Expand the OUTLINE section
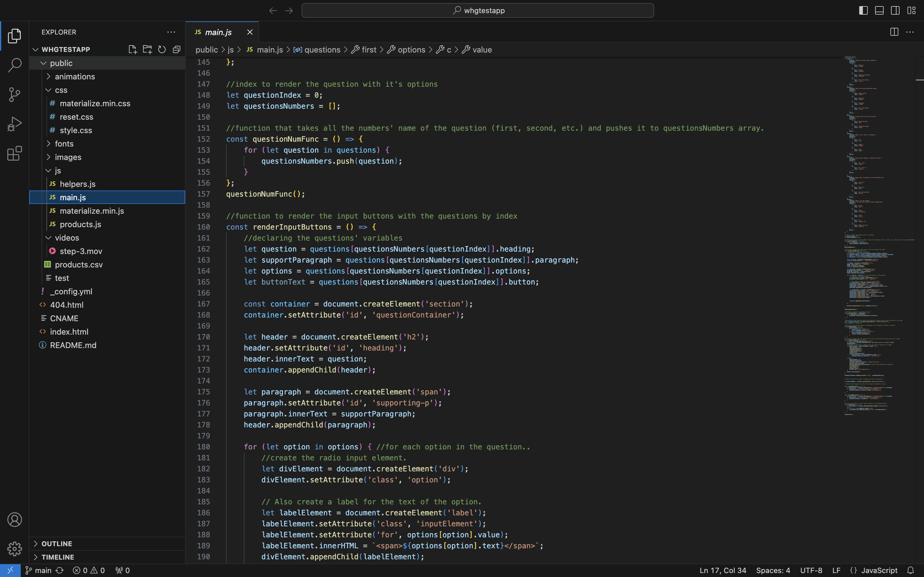 pyautogui.click(x=57, y=543)
